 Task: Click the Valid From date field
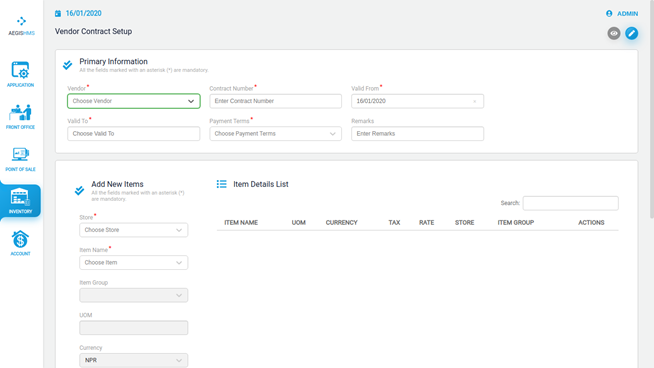(x=417, y=101)
